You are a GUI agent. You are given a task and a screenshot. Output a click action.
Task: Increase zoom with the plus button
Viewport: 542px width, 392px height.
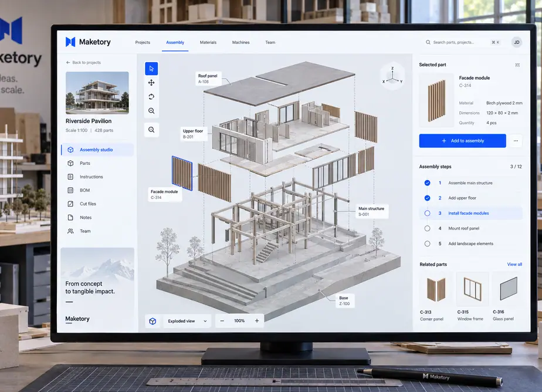pos(257,321)
